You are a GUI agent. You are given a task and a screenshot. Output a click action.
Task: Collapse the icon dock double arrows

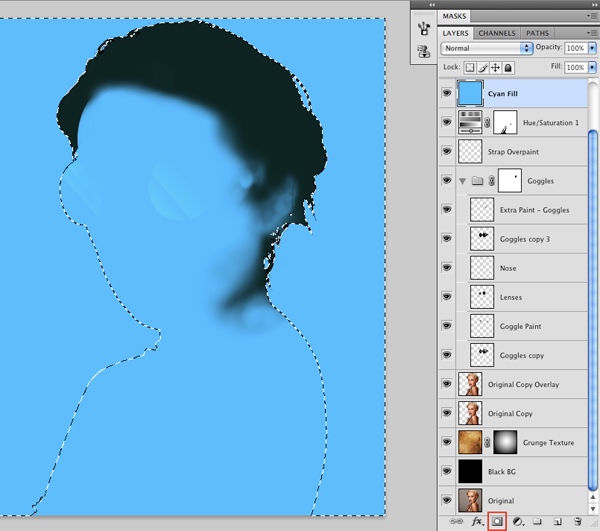(x=432, y=5)
